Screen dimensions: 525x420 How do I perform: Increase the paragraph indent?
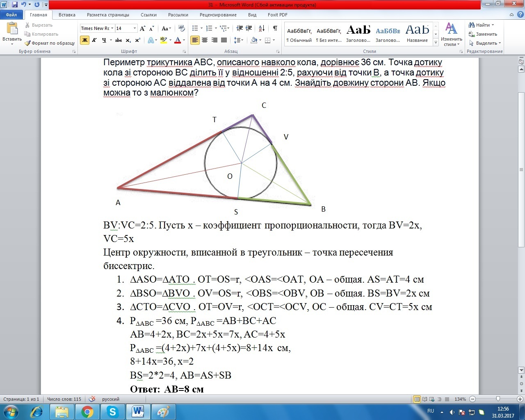249,28
